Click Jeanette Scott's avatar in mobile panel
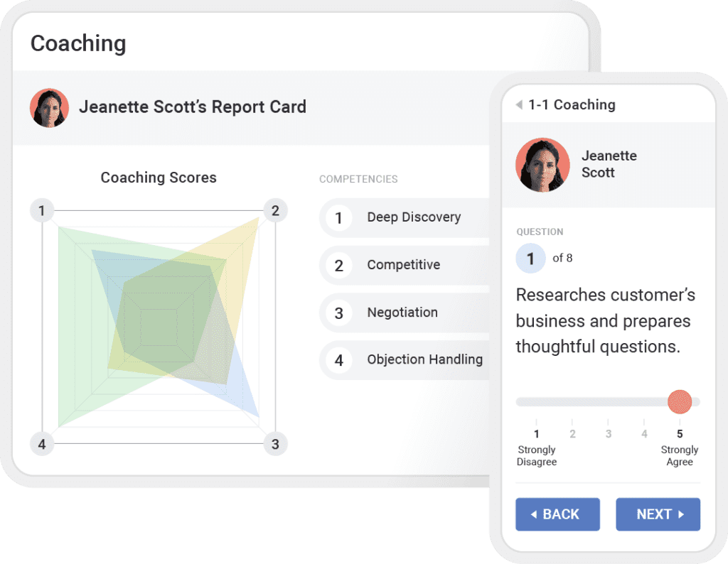The height and width of the screenshot is (564, 728). (542, 165)
